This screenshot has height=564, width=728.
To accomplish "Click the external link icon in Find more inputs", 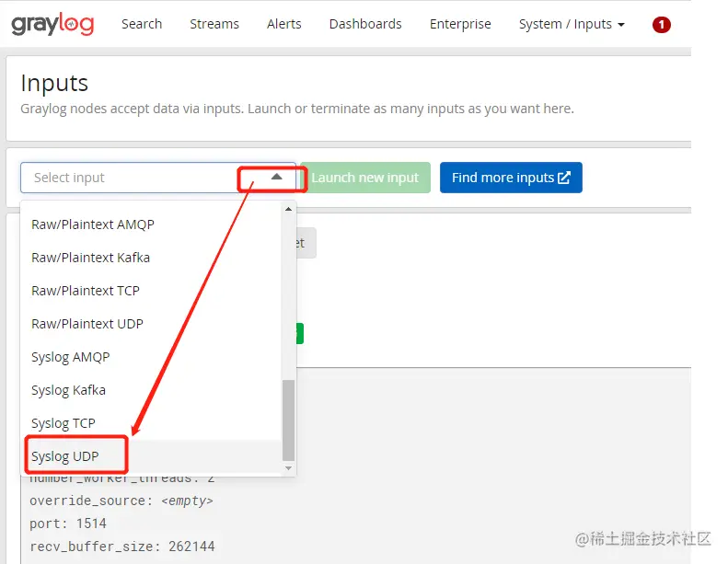I will click(563, 178).
